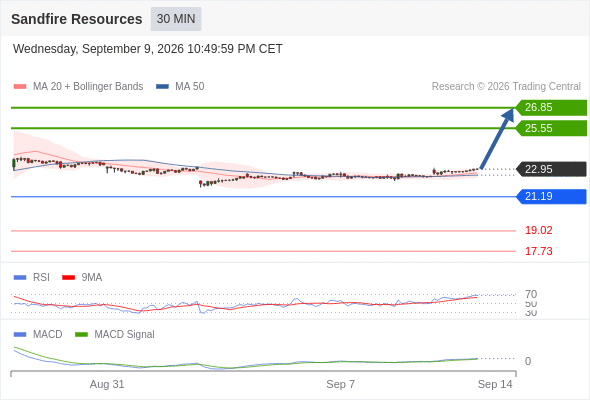Image resolution: width=590 pixels, height=400 pixels.
Task: Click the 'MA 20 + Bollinger Bands' legend label
Action: (88, 87)
